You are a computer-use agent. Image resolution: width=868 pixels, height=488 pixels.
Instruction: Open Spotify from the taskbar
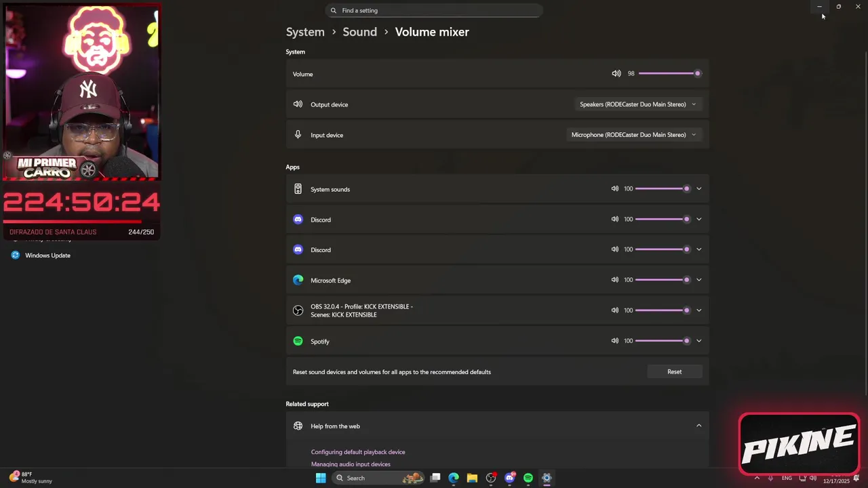coord(528,478)
